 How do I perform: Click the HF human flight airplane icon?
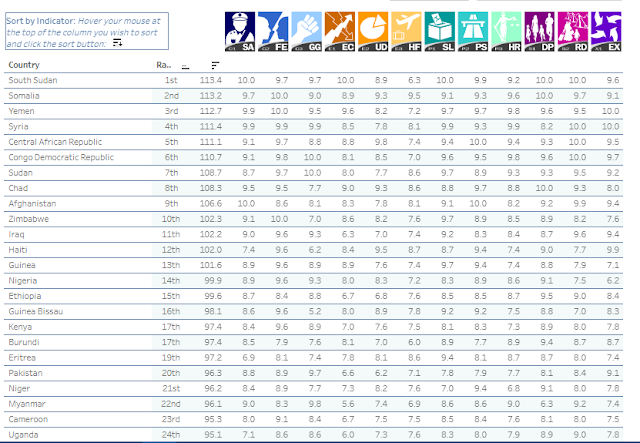click(407, 32)
